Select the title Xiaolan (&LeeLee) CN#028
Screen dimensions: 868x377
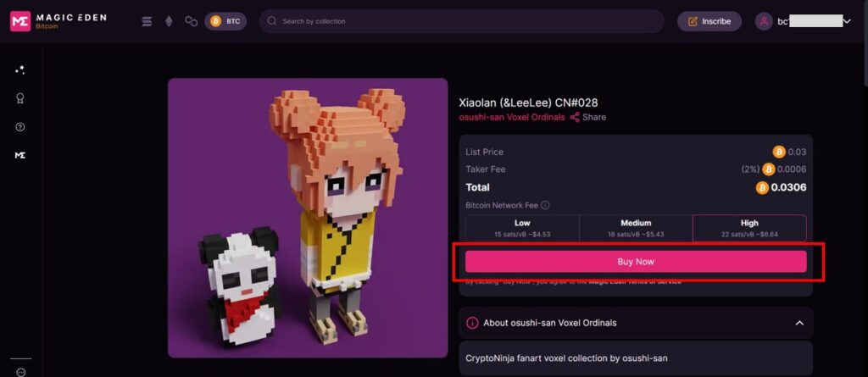528,103
